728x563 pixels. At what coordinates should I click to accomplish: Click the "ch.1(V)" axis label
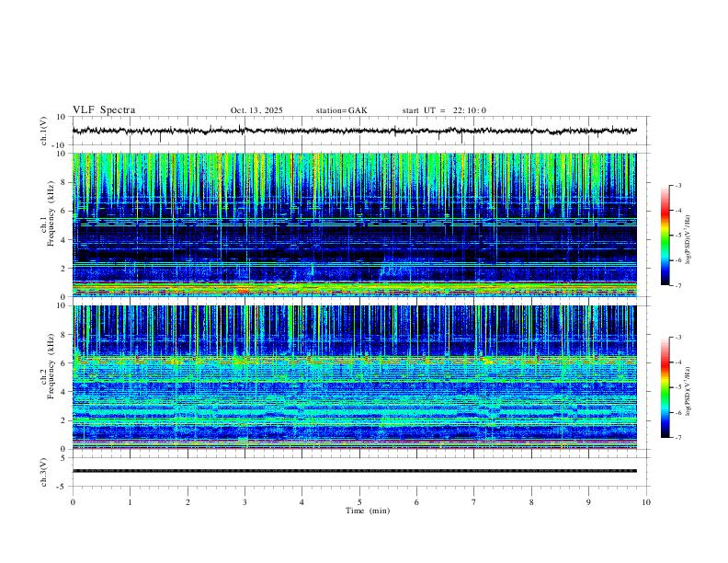coord(44,131)
